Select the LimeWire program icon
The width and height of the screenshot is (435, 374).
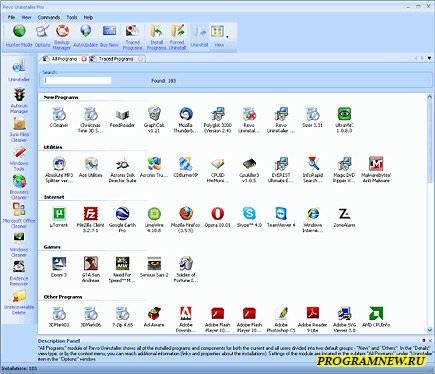point(154,220)
